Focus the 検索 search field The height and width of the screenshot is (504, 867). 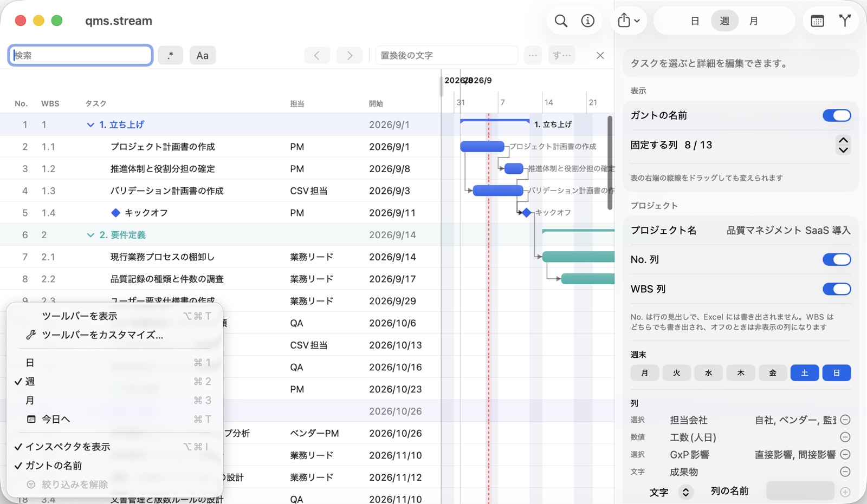tap(80, 55)
